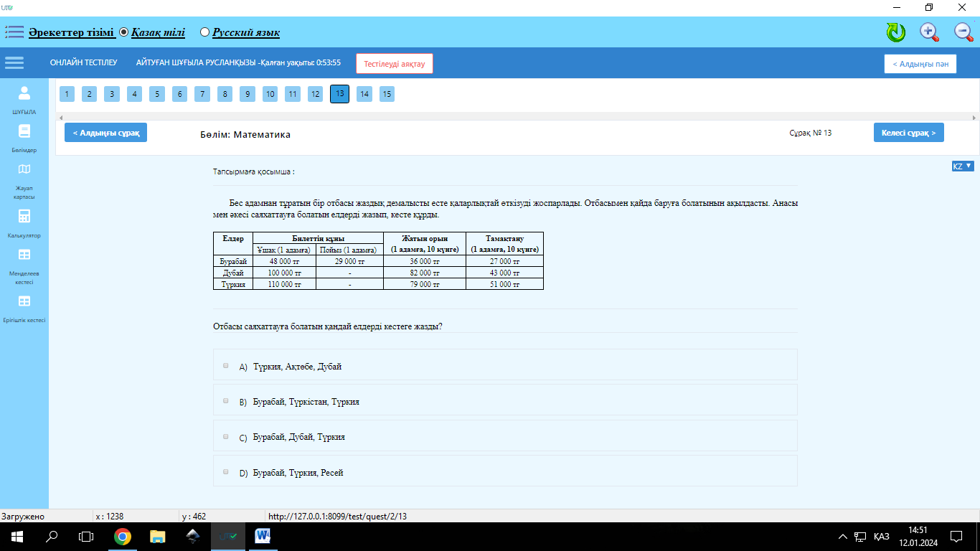
Task: Go to question 1
Action: coord(67,94)
